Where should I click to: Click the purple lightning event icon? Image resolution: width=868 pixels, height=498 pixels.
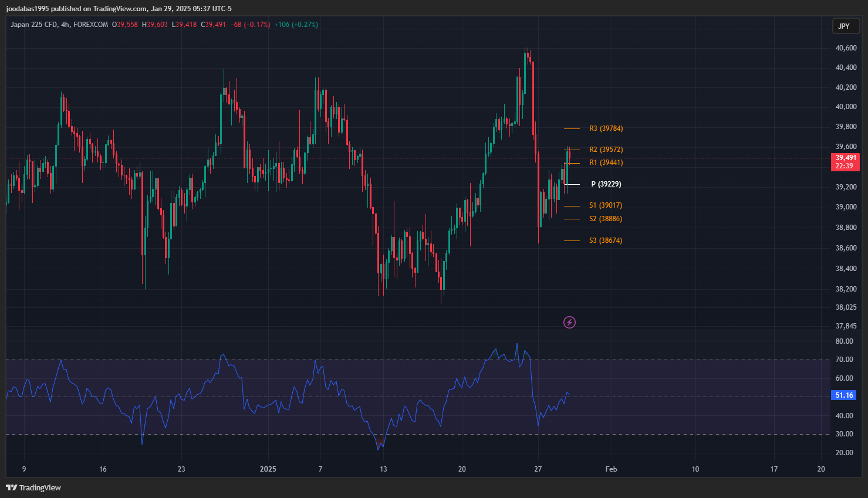click(569, 322)
